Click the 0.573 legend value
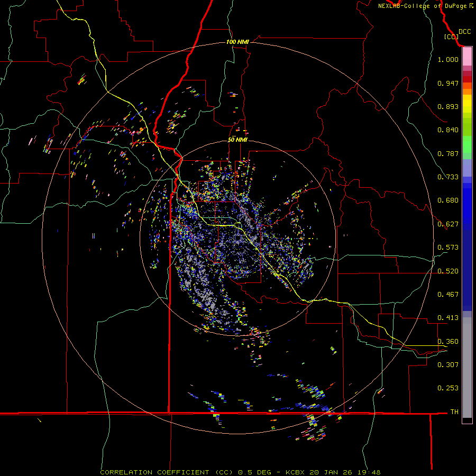The height and width of the screenshot is (476, 476). pos(448,248)
